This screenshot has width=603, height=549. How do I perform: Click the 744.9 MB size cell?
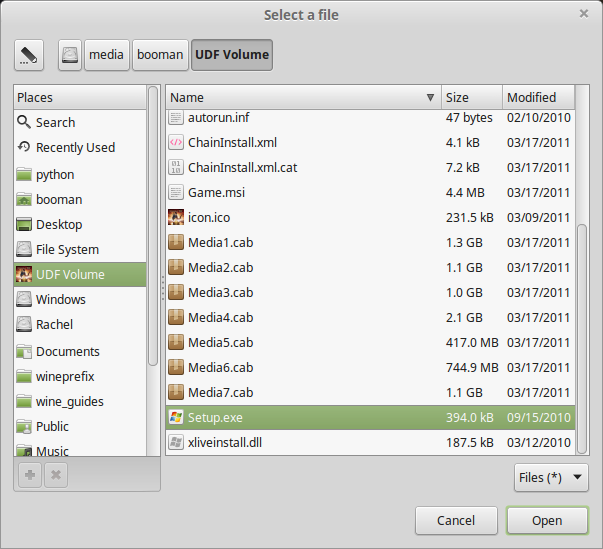coord(472,368)
